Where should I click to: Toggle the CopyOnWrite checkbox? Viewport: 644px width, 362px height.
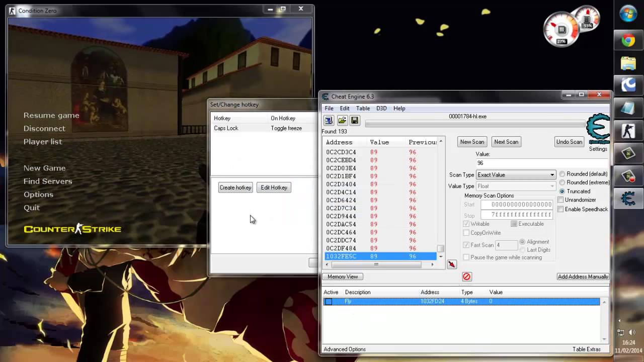[466, 233]
